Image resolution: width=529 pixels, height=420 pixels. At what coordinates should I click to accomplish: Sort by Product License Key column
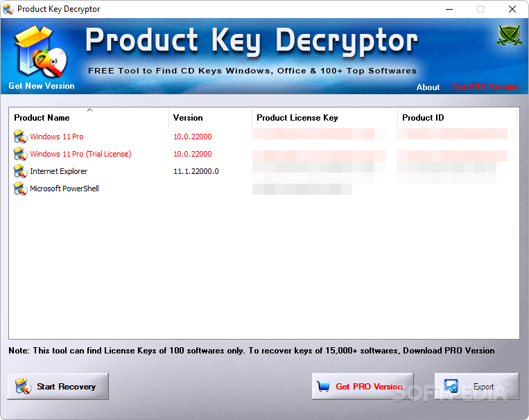(297, 118)
